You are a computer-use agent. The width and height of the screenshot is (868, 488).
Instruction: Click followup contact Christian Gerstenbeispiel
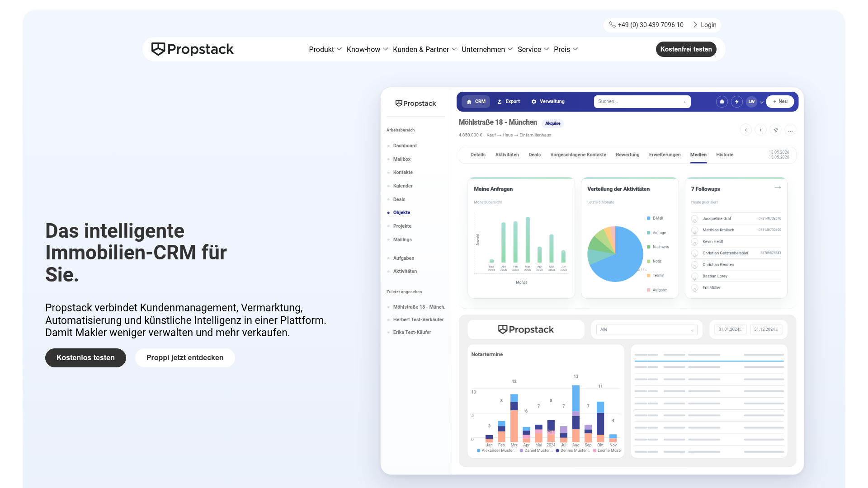point(725,253)
